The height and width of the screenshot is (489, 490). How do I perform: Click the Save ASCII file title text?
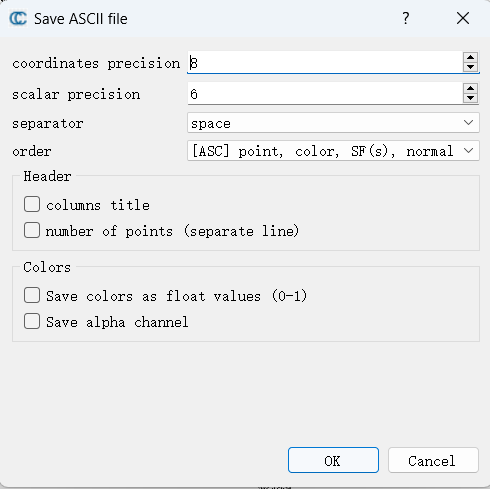(x=81, y=19)
